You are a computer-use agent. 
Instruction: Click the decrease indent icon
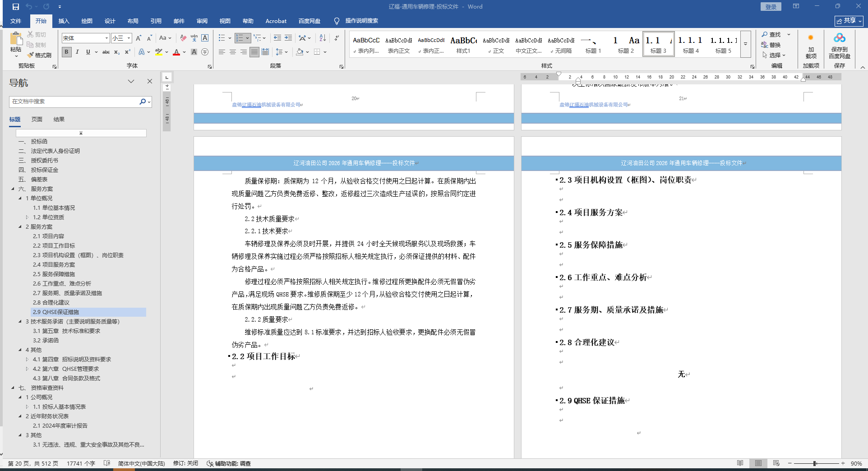(277, 38)
